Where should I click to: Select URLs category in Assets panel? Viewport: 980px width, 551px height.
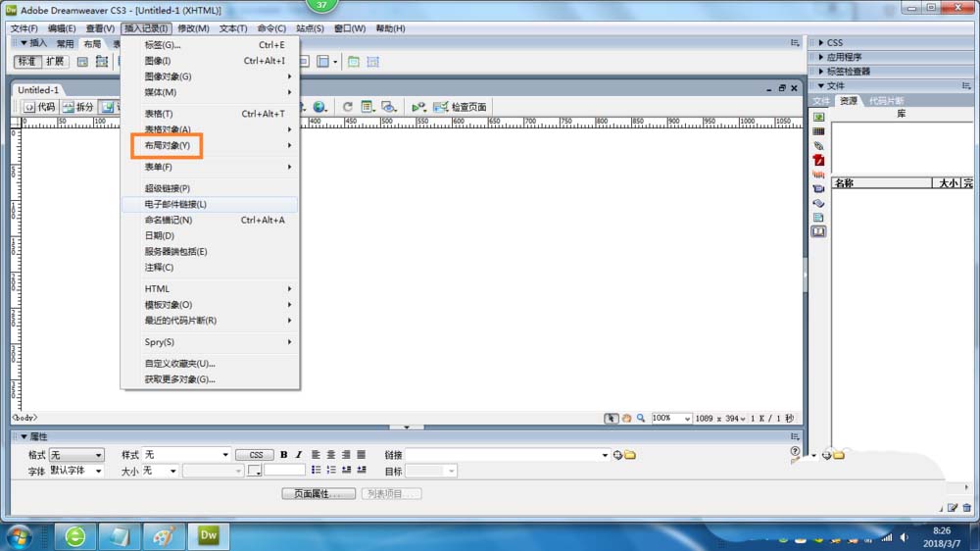tap(818, 146)
